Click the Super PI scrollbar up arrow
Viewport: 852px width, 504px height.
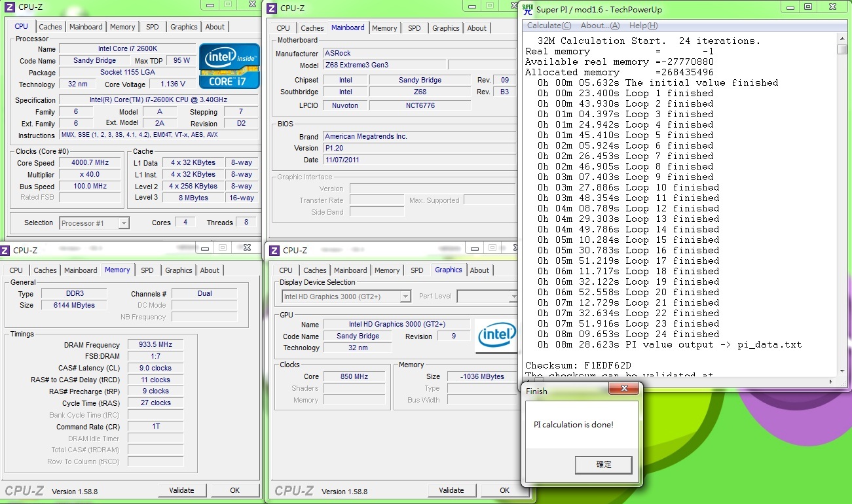tap(842, 39)
